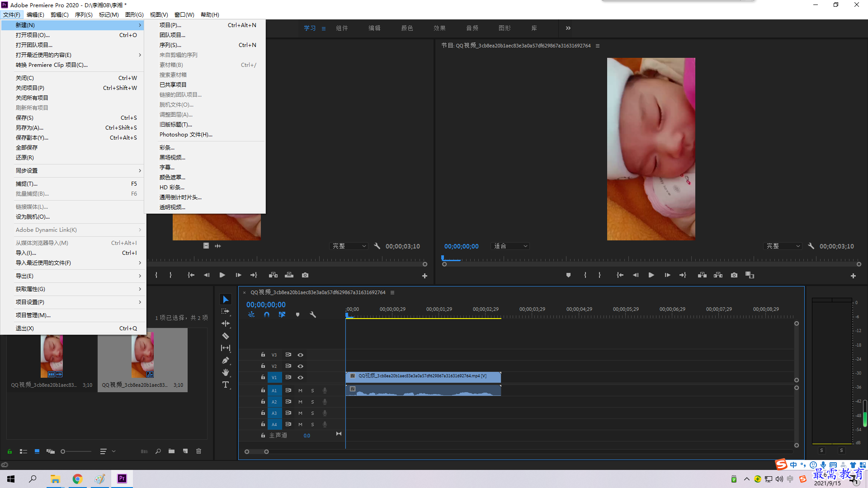
Task: Click the Program monitor scrubber bar
Action: pyautogui.click(x=651, y=264)
